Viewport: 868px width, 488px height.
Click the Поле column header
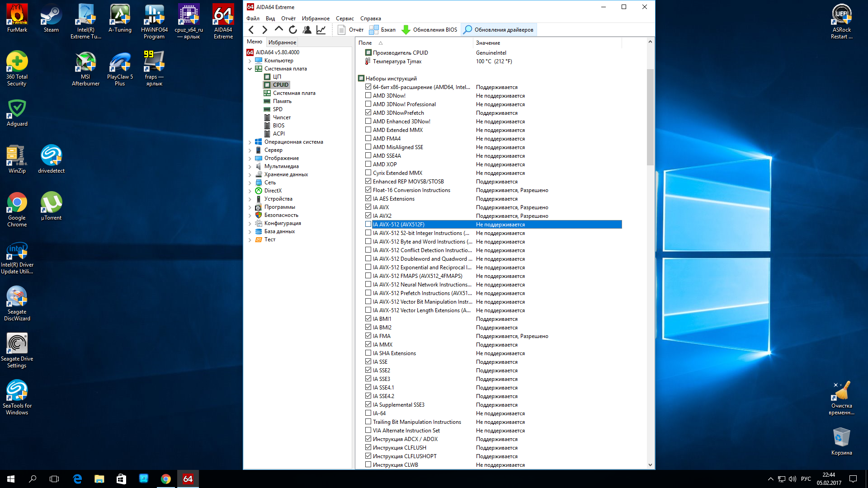pos(365,43)
